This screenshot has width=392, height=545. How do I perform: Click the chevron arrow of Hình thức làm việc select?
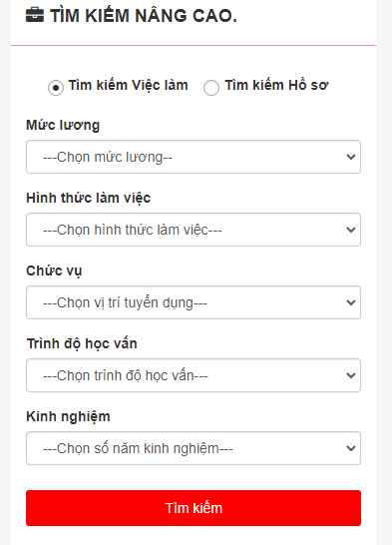click(x=351, y=230)
